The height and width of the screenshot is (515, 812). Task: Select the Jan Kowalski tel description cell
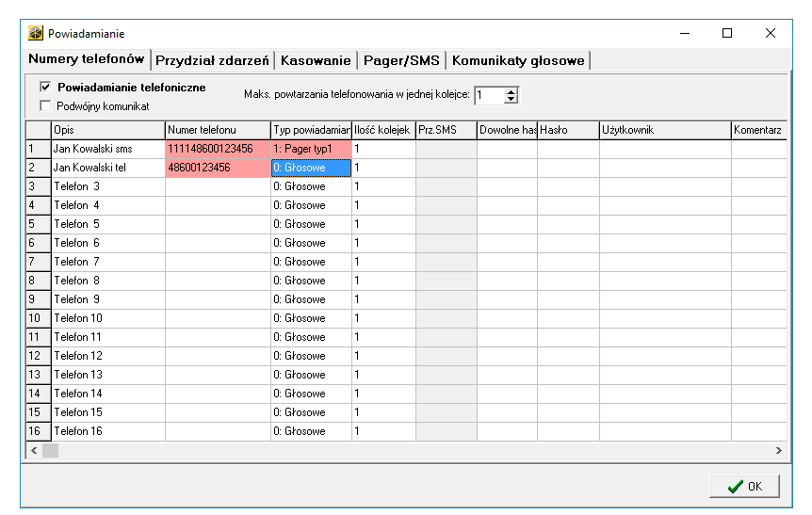click(107, 168)
